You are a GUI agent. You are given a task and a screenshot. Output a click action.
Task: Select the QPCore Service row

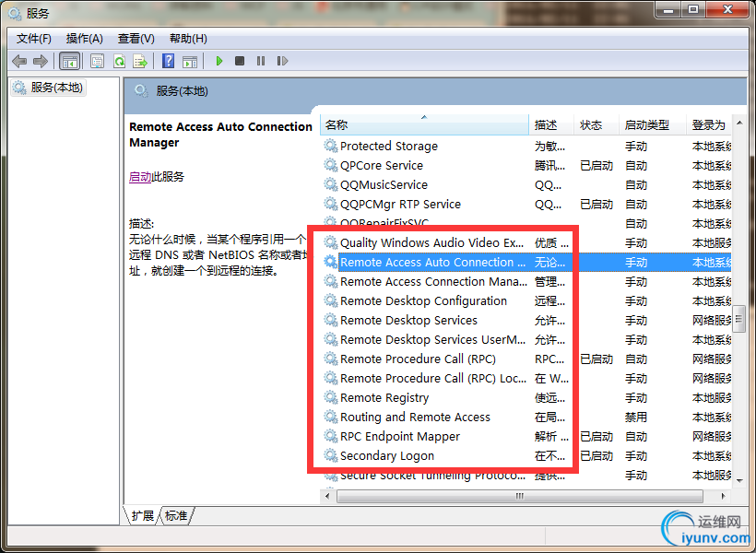tap(526, 165)
